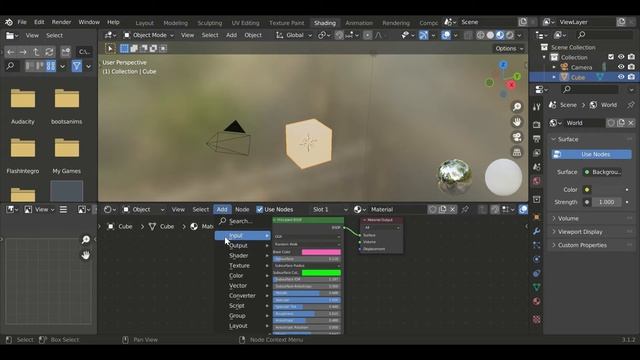The width and height of the screenshot is (640, 360).
Task: Pin the properties editor context
Action: click(x=631, y=105)
